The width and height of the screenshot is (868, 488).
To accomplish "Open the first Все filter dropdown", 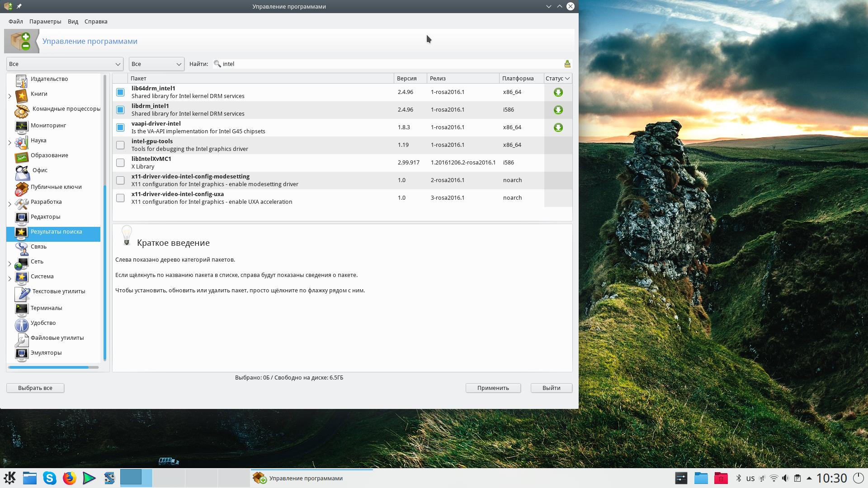I will [65, 64].
